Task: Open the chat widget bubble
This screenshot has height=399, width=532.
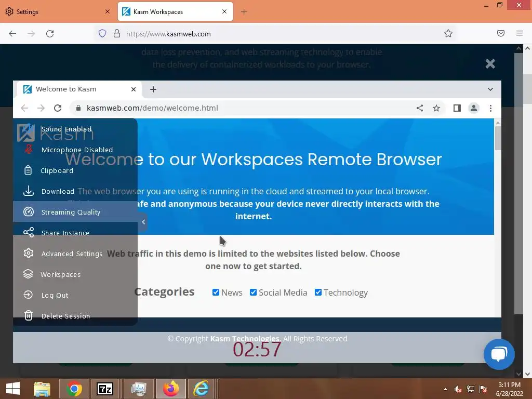Action: (499, 354)
